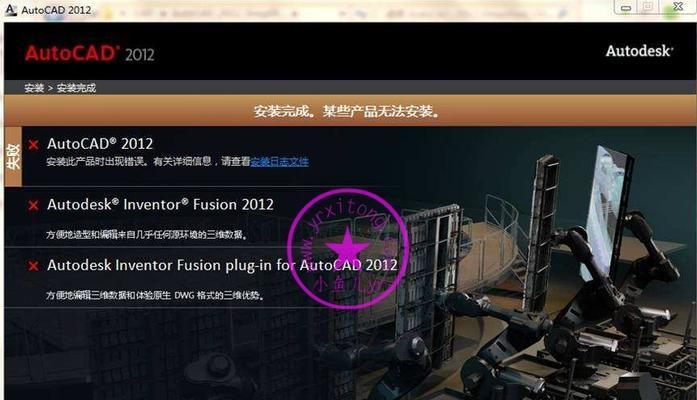Click the purple star watermark stamp
Screen dimensions: 697x400
coord(347,249)
